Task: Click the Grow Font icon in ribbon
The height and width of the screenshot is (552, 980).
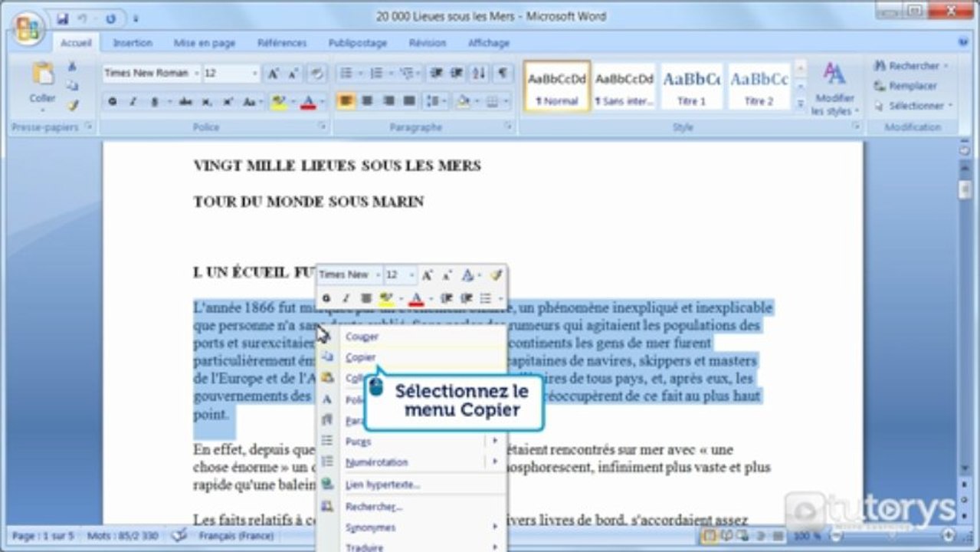Action: click(x=274, y=74)
